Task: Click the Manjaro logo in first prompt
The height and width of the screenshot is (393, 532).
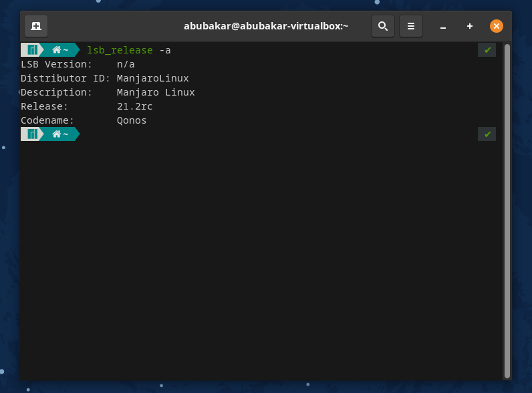Action: click(x=32, y=50)
